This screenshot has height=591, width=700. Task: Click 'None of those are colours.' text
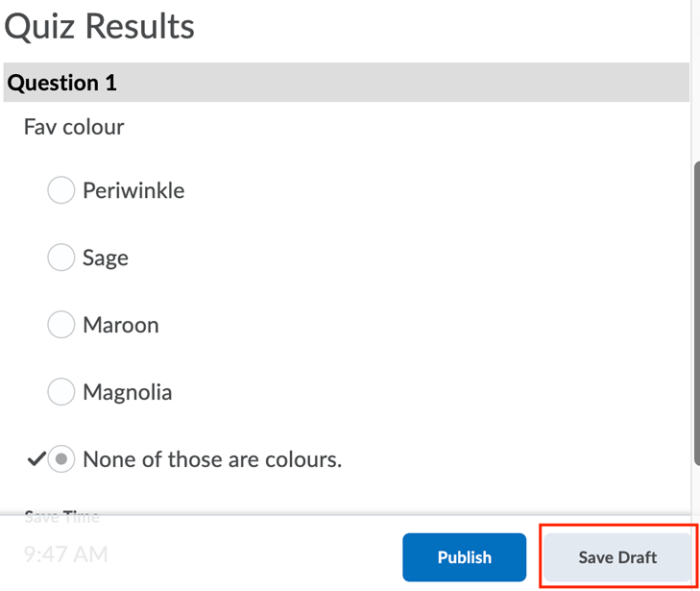tap(212, 459)
